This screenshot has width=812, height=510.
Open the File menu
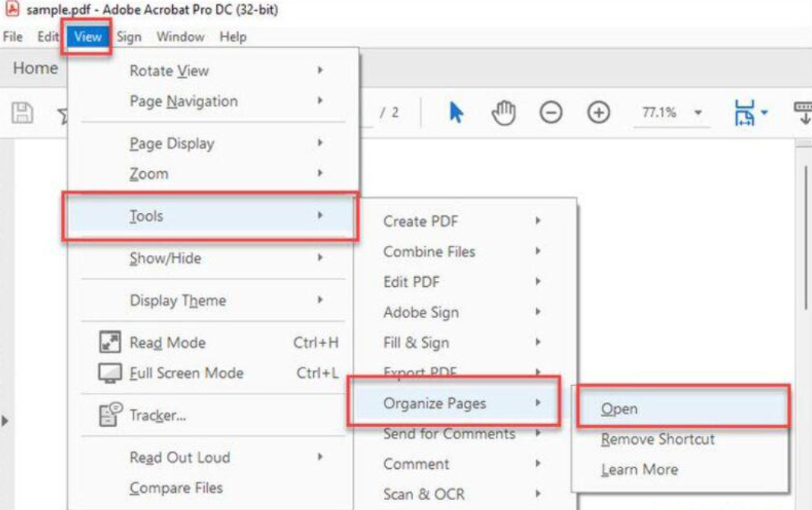pos(13,37)
